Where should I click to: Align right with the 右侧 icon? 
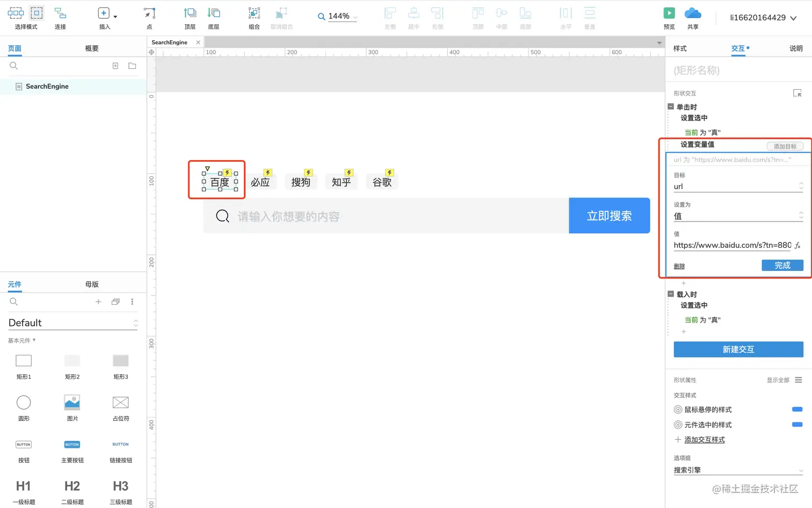click(x=437, y=13)
